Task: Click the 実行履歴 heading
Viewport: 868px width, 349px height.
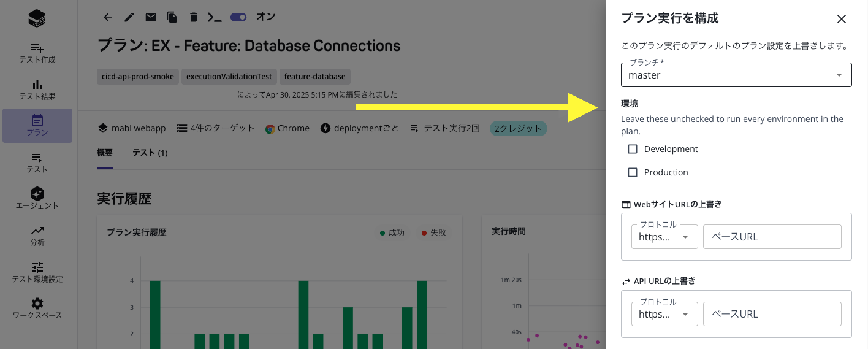Action: 124,199
